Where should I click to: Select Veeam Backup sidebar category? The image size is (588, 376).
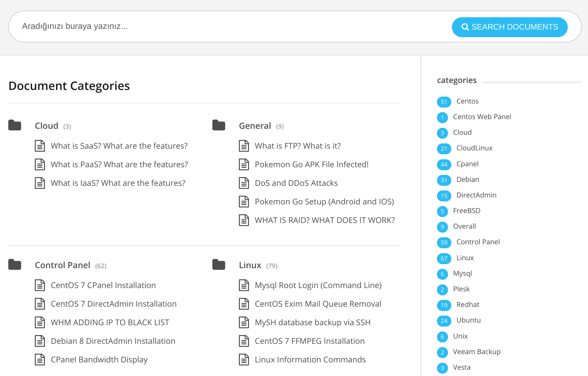(477, 352)
